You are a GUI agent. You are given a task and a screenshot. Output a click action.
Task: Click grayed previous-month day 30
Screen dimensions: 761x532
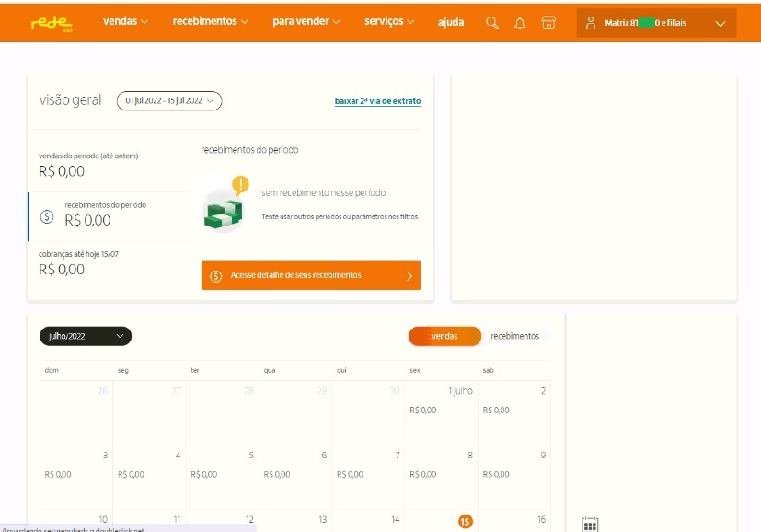(x=368, y=412)
